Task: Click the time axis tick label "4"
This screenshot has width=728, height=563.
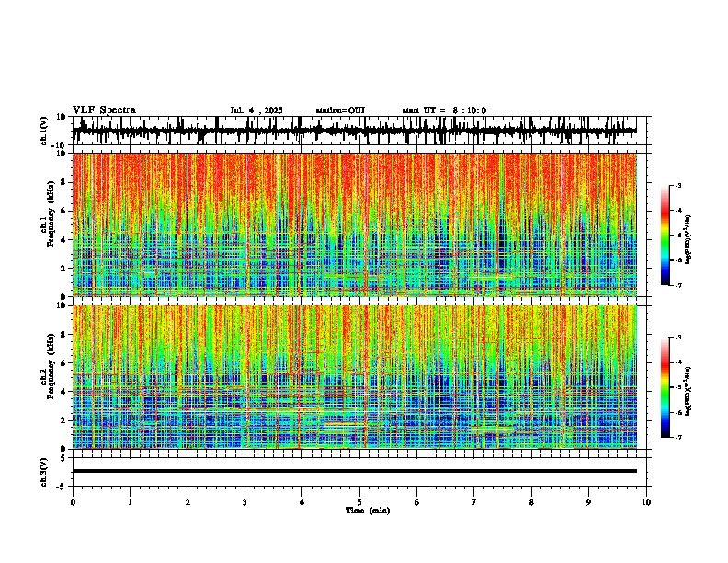Action: pos(302,502)
